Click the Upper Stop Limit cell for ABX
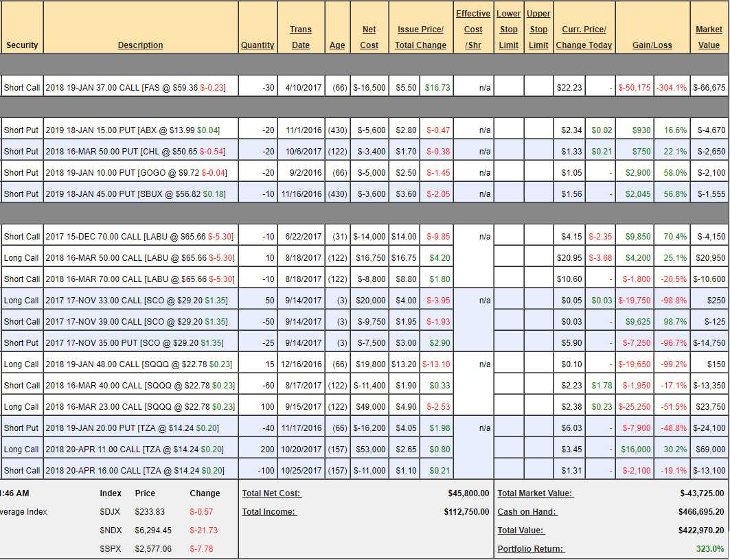This screenshot has height=560, width=730. [538, 130]
